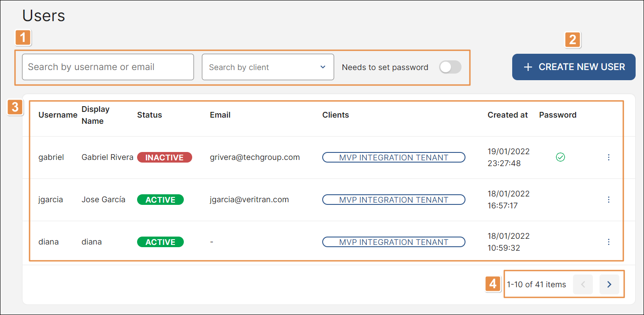Click the Search by client dropdown arrow
644x315 pixels.
[323, 67]
